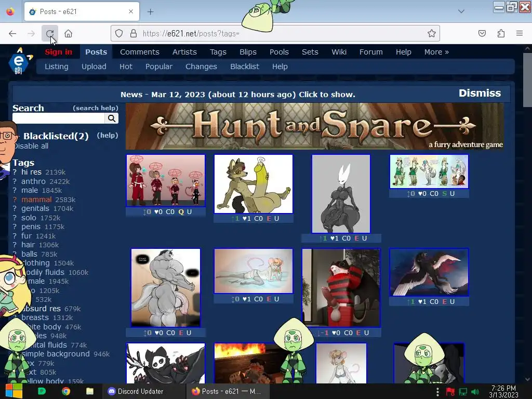Open the Save to Pocket icon

482,33
